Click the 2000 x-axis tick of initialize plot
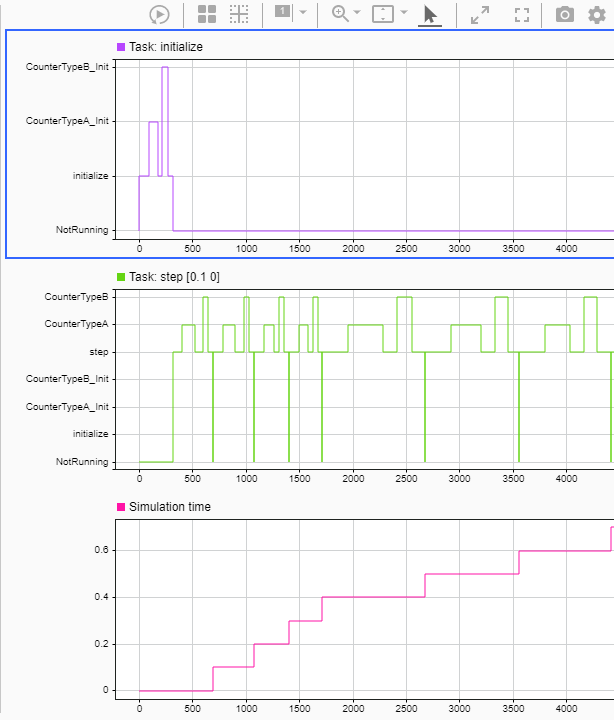This screenshot has width=614, height=720. [353, 249]
